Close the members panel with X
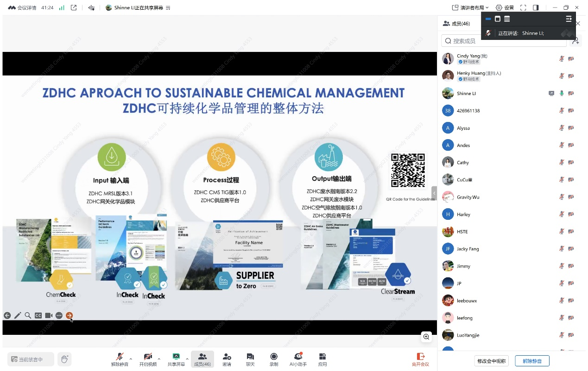Screen dimensions: 588x371 578,23
